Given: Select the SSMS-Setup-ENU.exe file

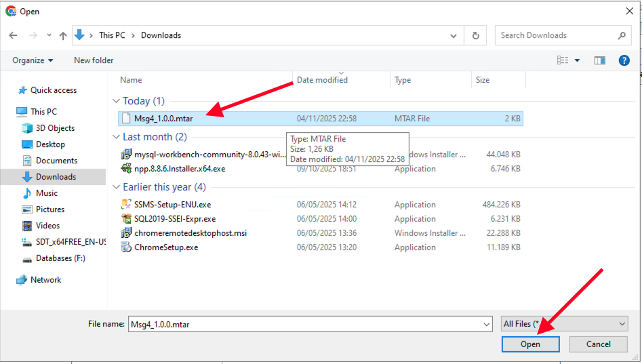Looking at the screenshot, I should [172, 205].
